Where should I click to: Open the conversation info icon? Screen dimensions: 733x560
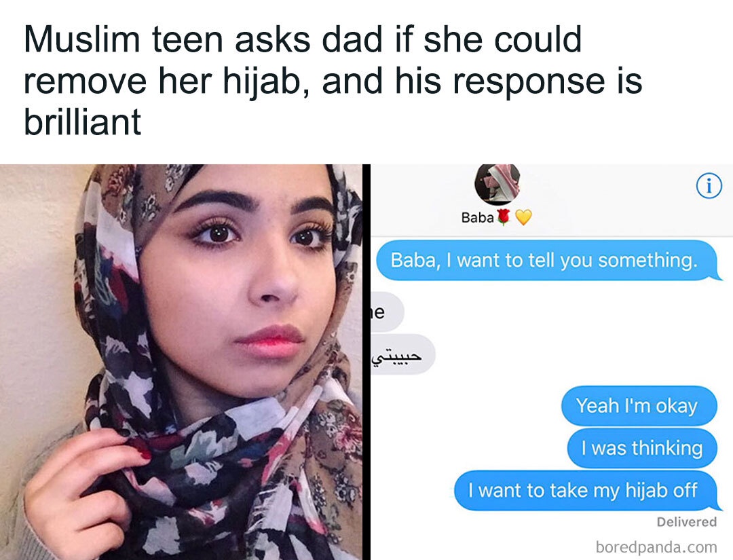709,186
